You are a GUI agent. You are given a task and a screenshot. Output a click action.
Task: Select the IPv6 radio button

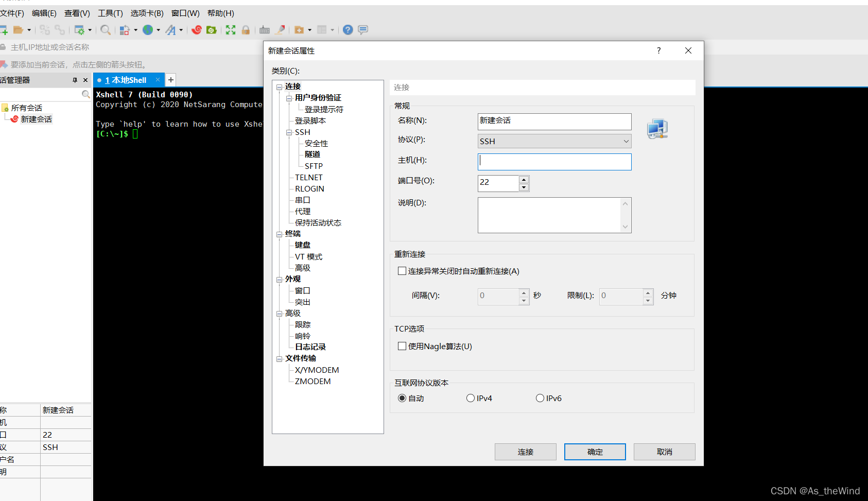coord(540,398)
